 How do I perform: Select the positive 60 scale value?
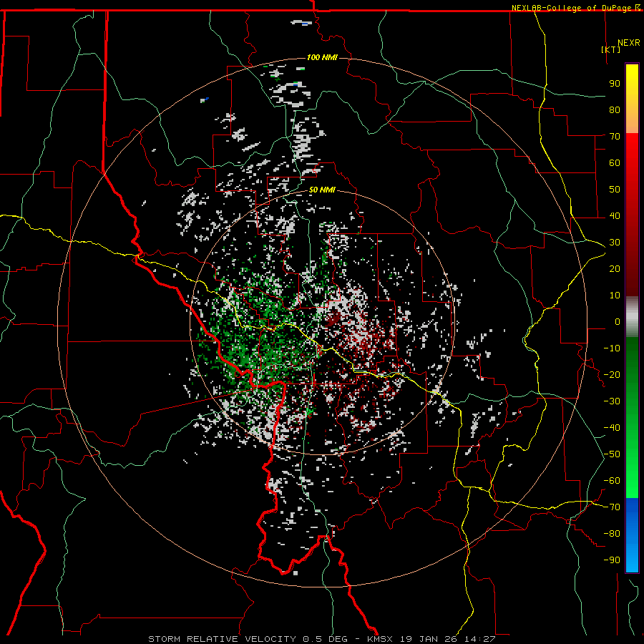[x=615, y=162]
